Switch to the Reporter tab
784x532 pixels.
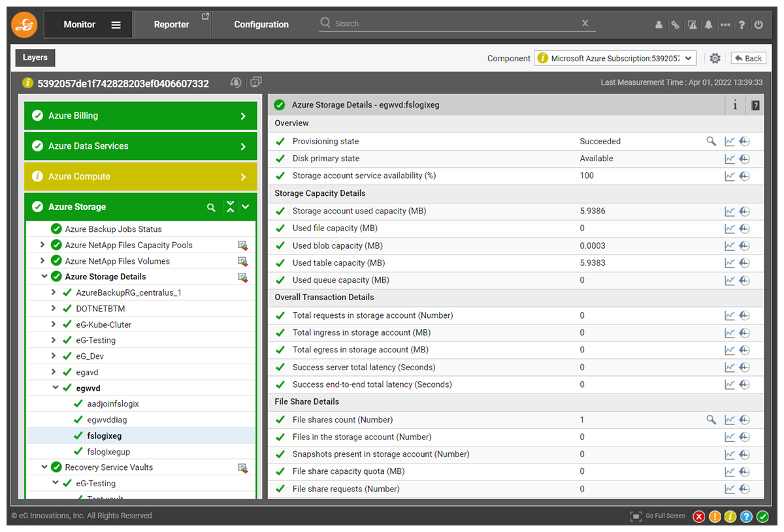pyautogui.click(x=172, y=25)
